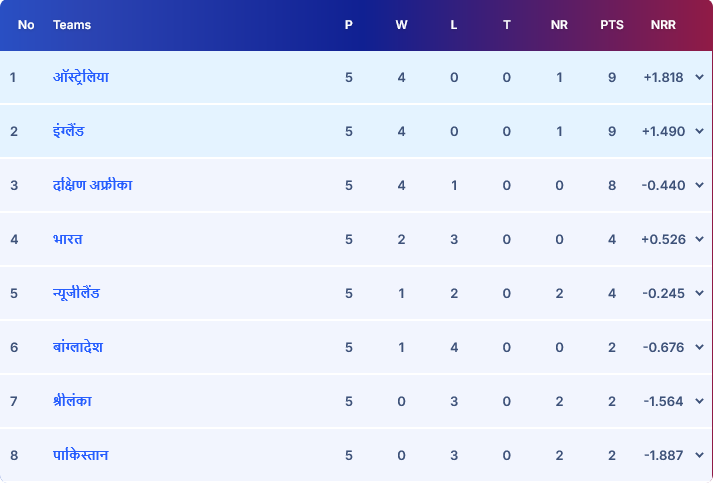Open the न्यूजीलैंड team link

click(x=76, y=293)
